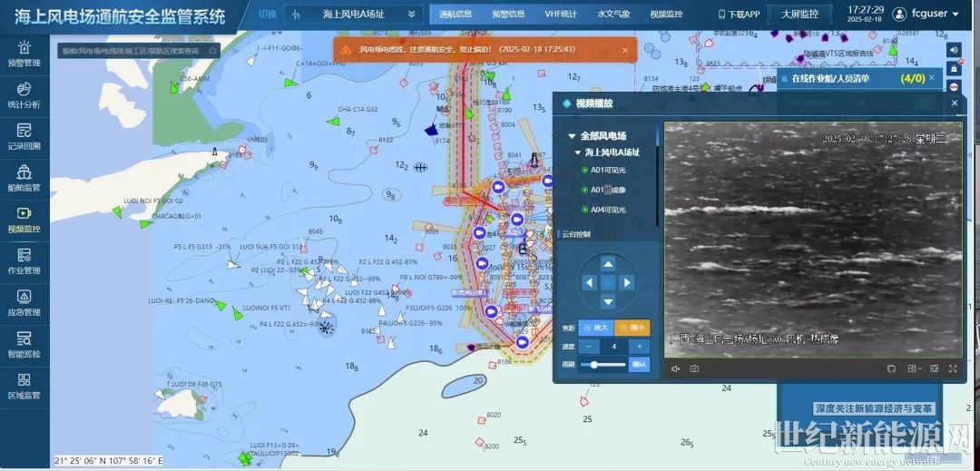Open the 海上风电A场址 site dropdown

pyautogui.click(x=353, y=15)
